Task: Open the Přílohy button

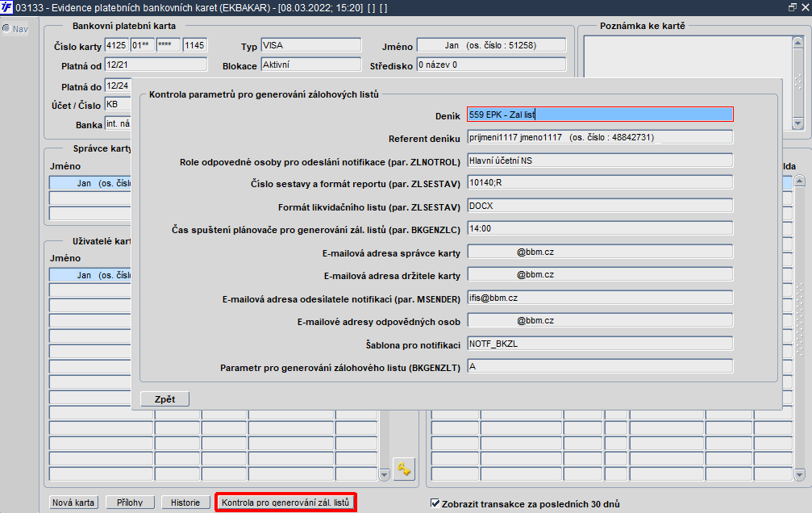Action: (x=130, y=503)
